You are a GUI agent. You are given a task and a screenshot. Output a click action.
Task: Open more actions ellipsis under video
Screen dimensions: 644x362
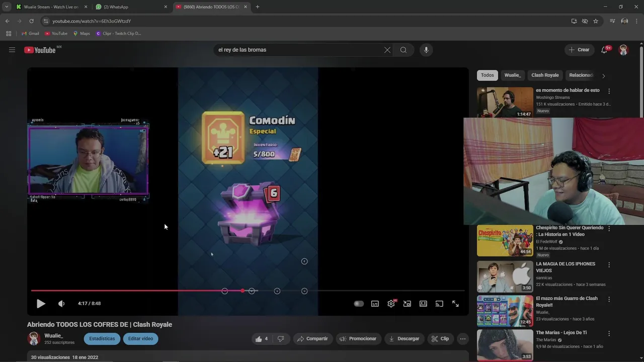click(463, 339)
